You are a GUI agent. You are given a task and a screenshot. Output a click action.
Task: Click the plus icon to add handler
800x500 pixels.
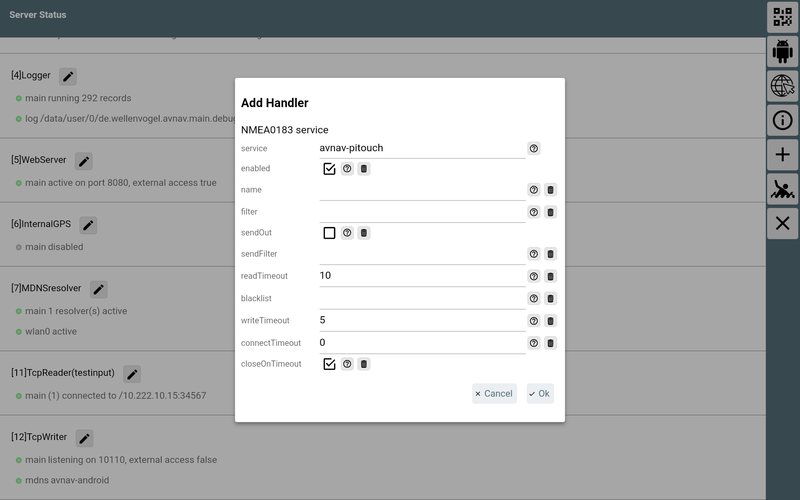click(x=782, y=154)
